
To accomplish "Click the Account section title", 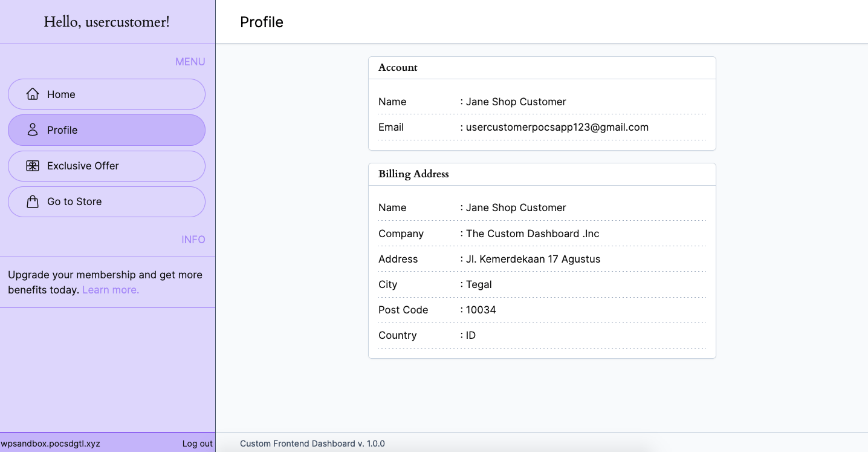I will 398,67.
